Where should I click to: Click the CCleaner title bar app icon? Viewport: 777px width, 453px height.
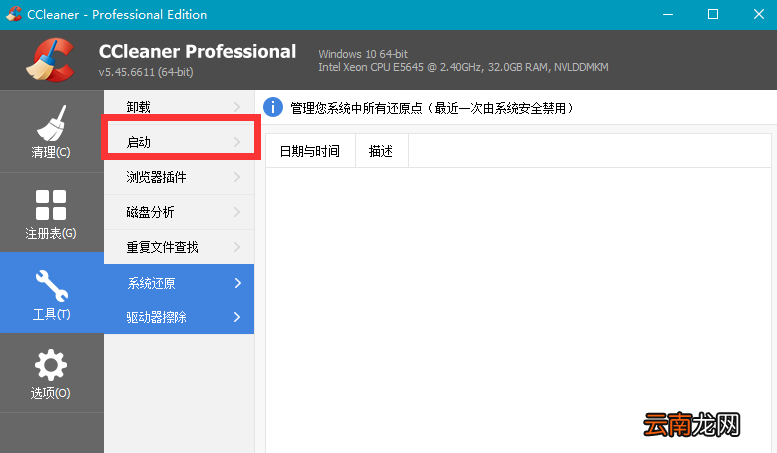tap(13, 14)
